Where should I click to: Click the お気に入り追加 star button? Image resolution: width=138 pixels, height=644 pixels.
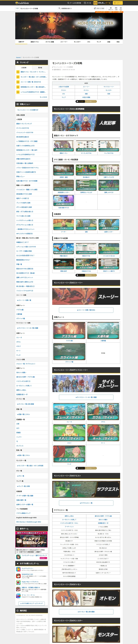[x=99, y=8]
